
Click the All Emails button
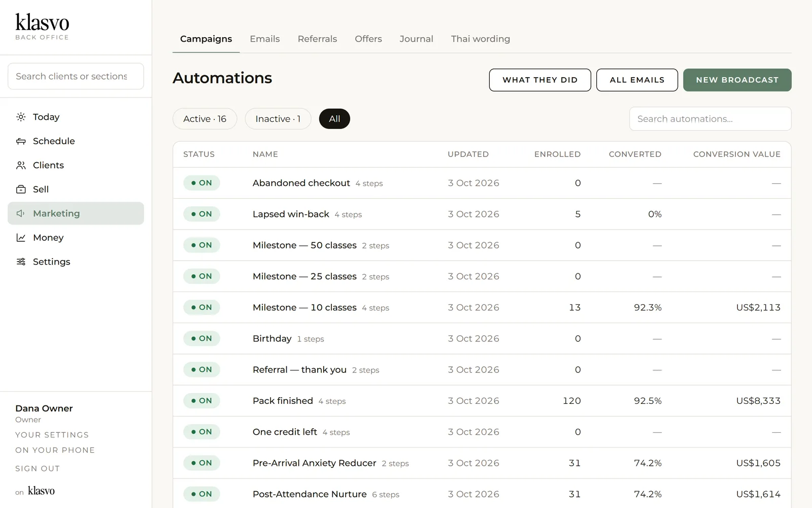pyautogui.click(x=637, y=80)
